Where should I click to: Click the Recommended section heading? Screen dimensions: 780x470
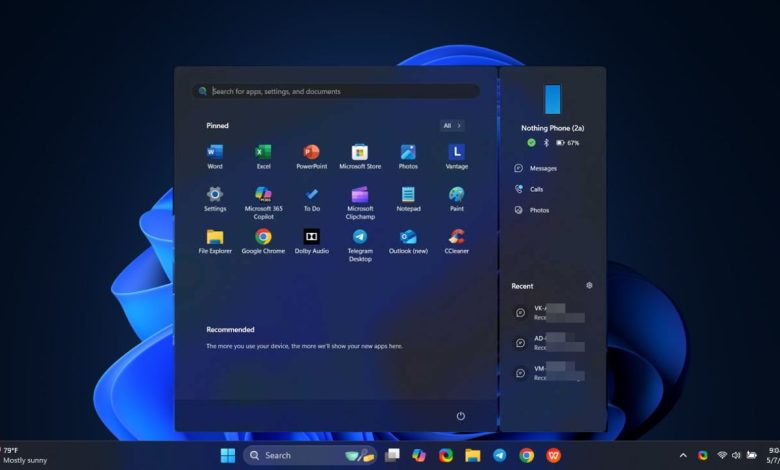point(230,329)
